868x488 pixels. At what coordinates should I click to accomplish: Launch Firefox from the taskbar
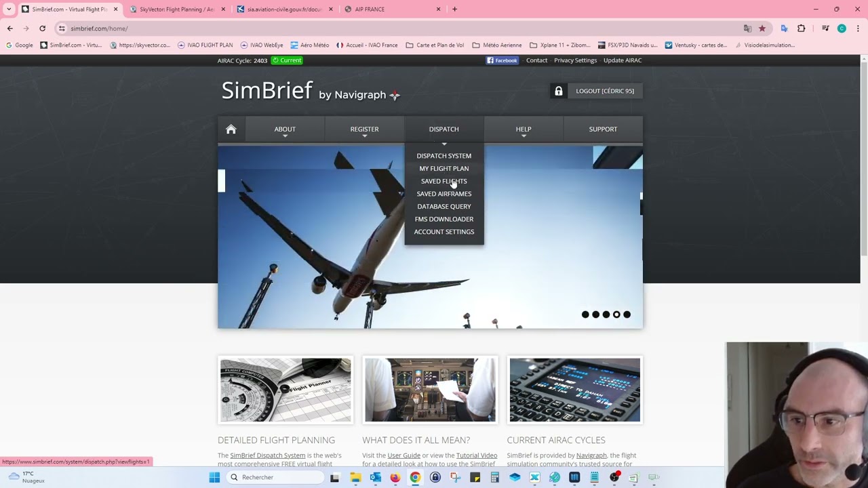(395, 477)
